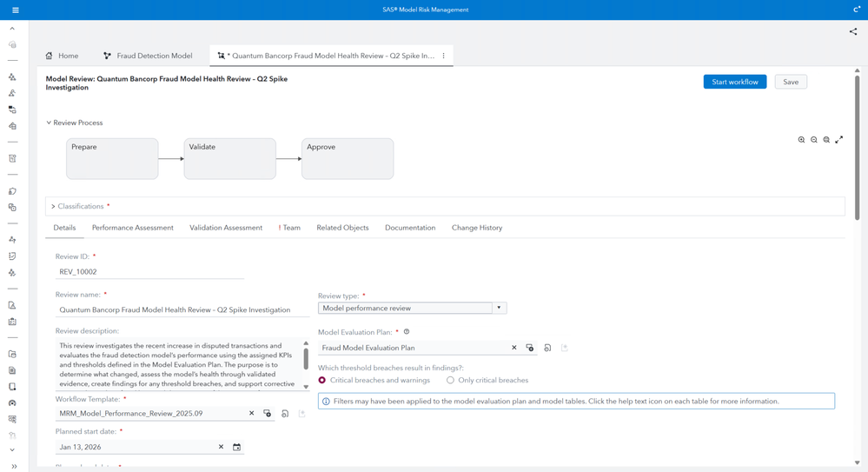Click the select-object icon for Workflow Template

268,413
